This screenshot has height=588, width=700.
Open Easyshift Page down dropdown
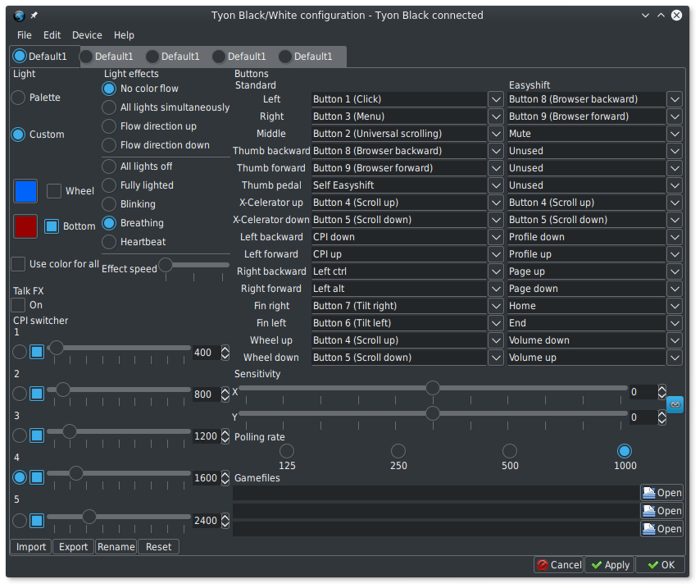pyautogui.click(x=675, y=289)
